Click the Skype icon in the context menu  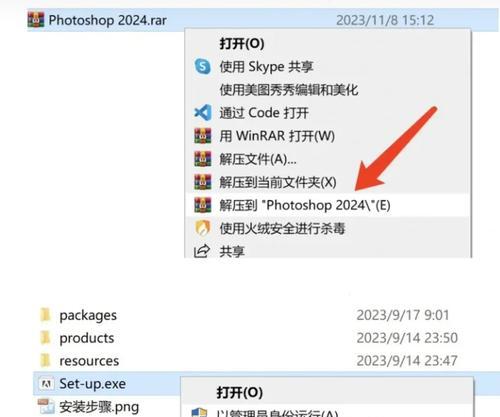pyautogui.click(x=202, y=66)
